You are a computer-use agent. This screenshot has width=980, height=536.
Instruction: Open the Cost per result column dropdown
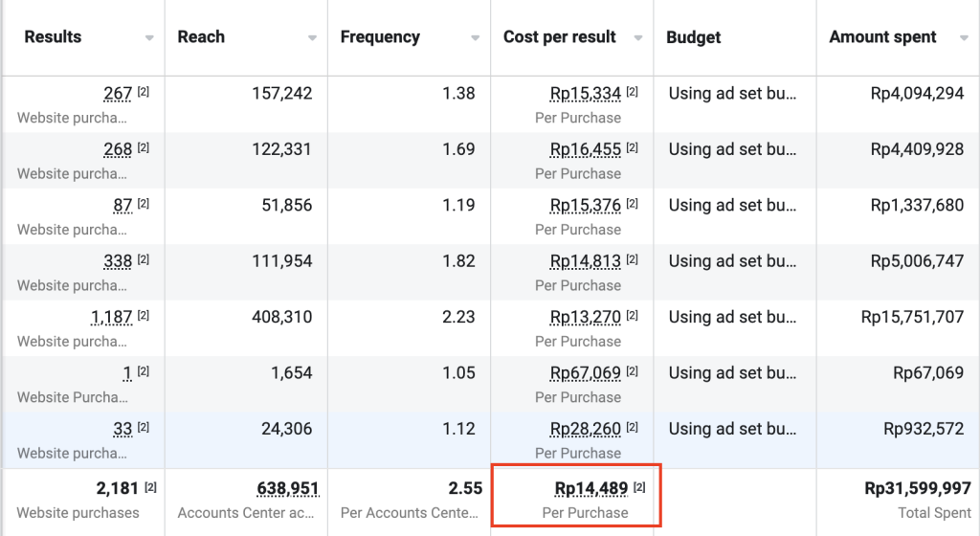[x=637, y=38]
